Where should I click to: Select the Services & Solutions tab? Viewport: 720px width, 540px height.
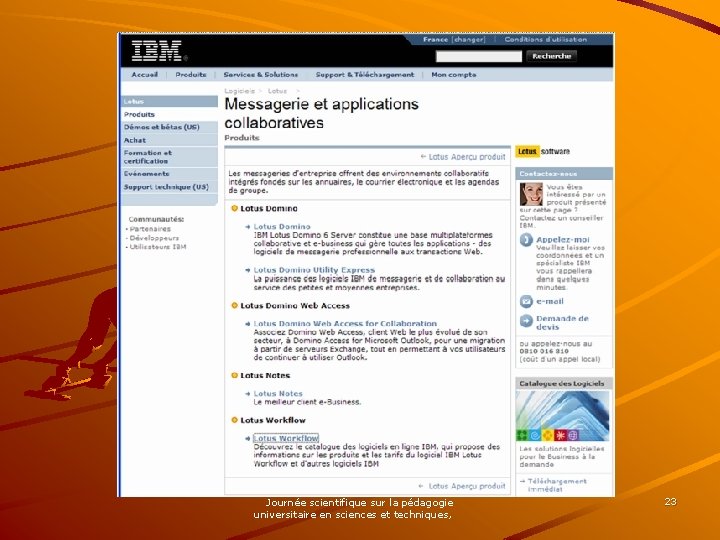(261, 74)
